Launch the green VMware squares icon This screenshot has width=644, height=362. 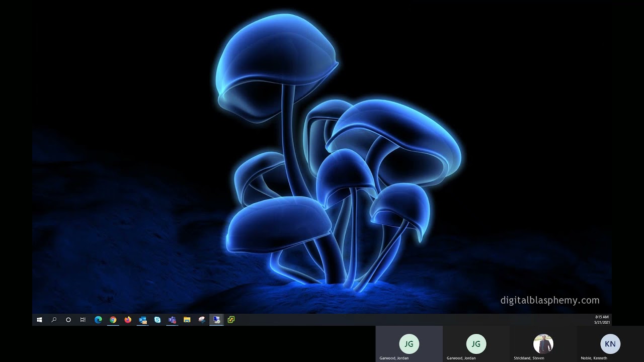click(231, 320)
